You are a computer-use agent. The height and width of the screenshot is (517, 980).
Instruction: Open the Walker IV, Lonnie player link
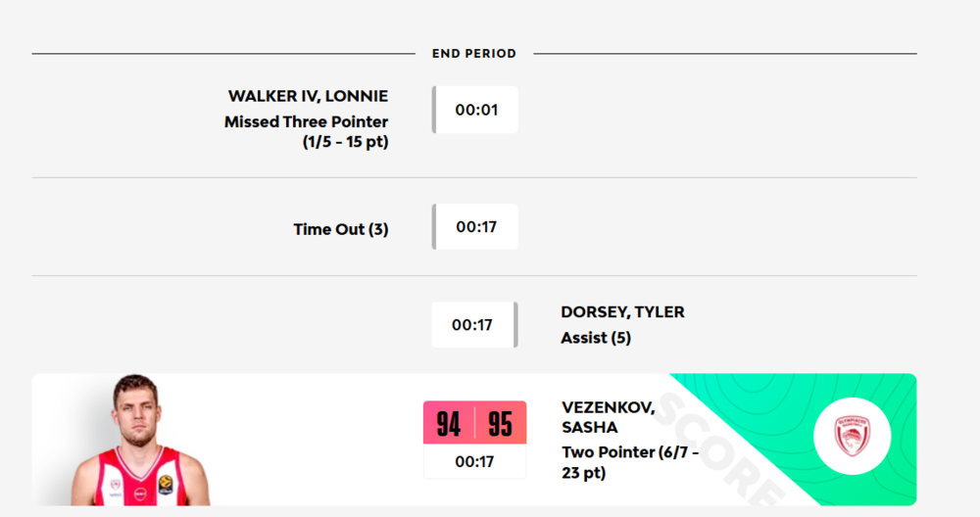click(308, 96)
